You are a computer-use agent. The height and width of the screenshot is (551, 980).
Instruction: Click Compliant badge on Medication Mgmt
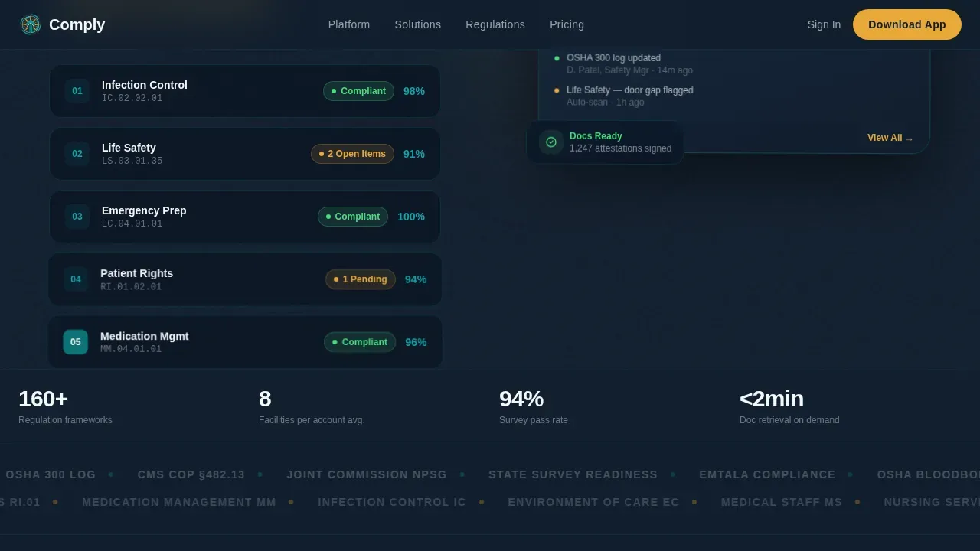pos(360,342)
